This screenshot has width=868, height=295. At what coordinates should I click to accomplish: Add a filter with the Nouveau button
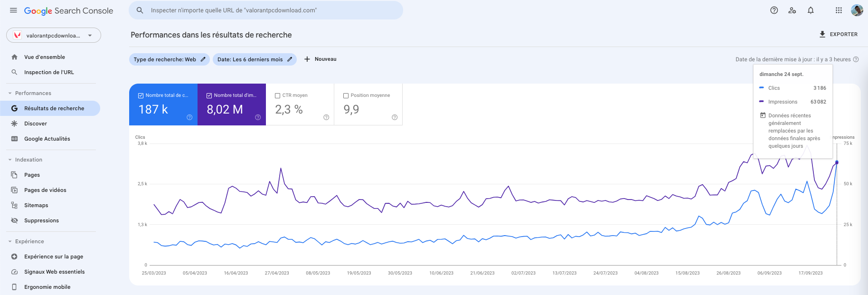[320, 59]
